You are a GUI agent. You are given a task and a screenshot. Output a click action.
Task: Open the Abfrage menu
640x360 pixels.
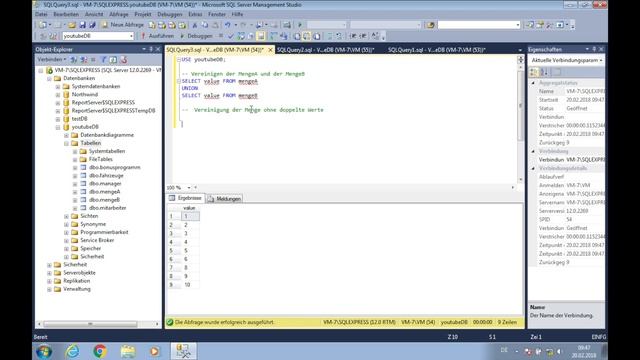click(x=119, y=14)
